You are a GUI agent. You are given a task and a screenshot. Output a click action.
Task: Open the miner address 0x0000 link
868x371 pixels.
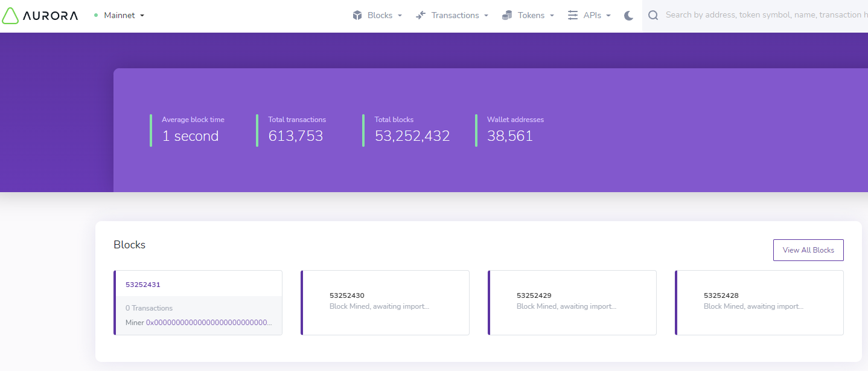209,323
